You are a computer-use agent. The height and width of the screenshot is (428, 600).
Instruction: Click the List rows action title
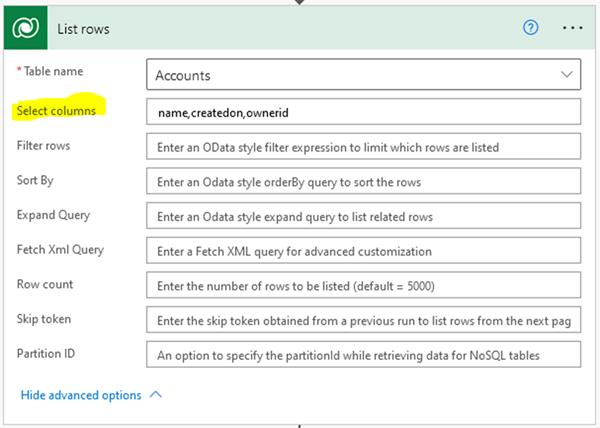tap(82, 29)
